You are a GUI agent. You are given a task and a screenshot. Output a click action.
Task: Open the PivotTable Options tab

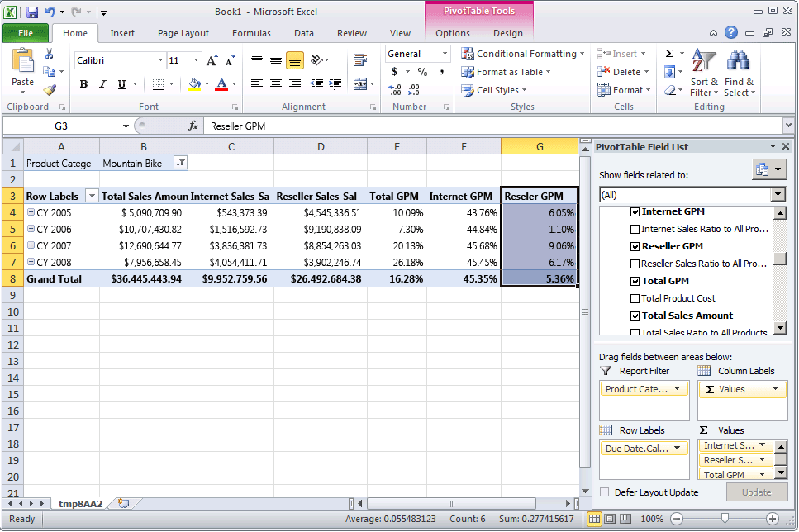pos(452,33)
